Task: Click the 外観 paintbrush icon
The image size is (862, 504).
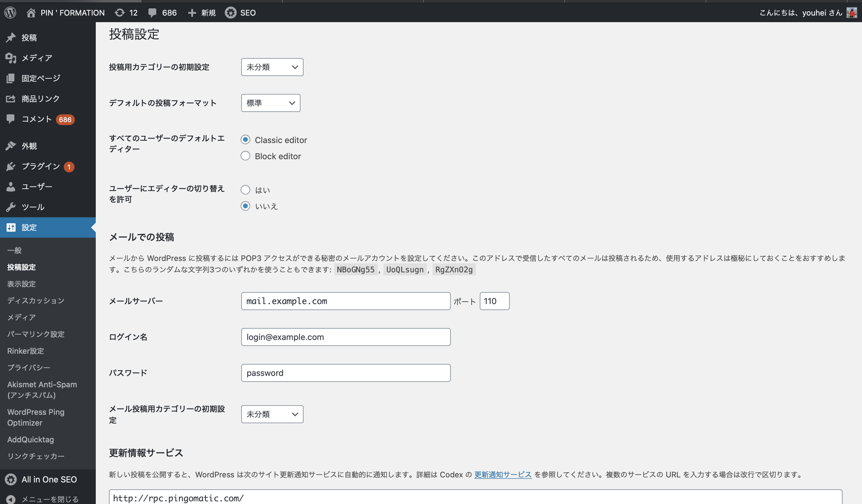Action: (x=11, y=146)
